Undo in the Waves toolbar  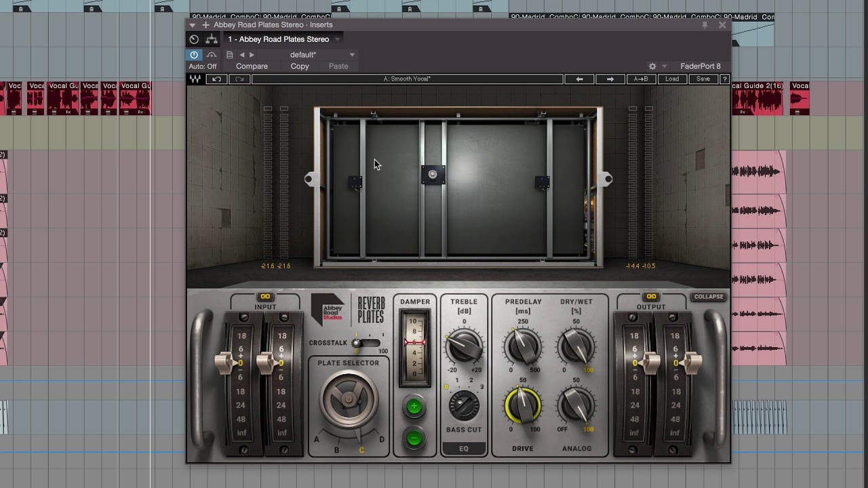(217, 79)
